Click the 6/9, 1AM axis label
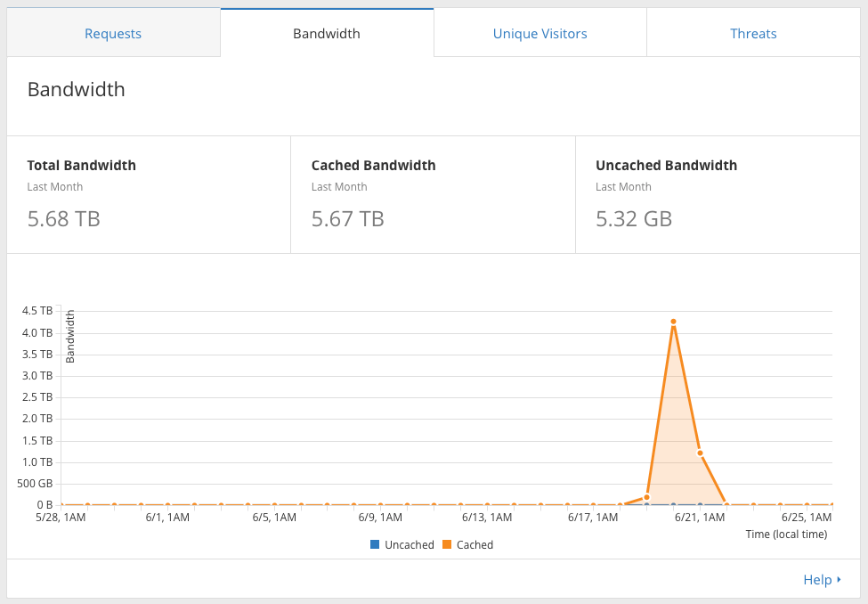This screenshot has width=868, height=604. (380, 518)
